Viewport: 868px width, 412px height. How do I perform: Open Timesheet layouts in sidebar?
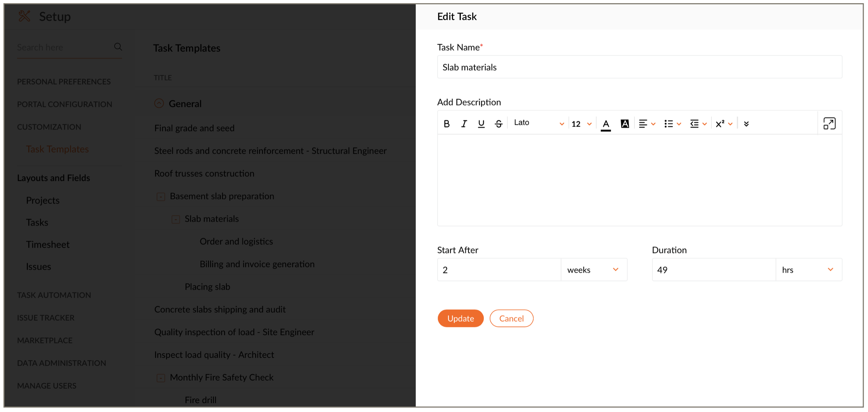(48, 245)
